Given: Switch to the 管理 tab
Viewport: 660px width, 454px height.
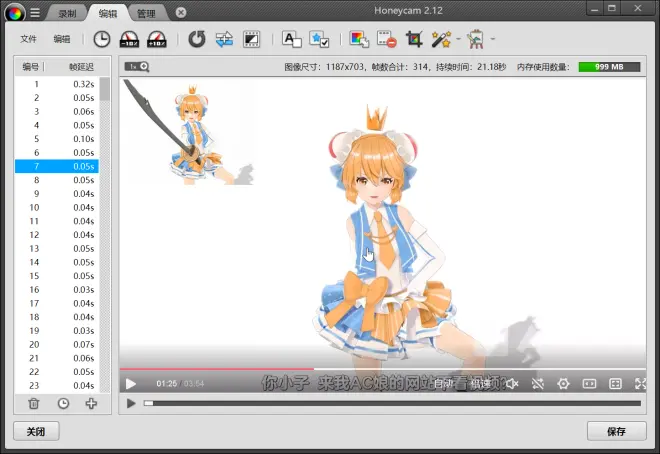Looking at the screenshot, I should coord(146,14).
